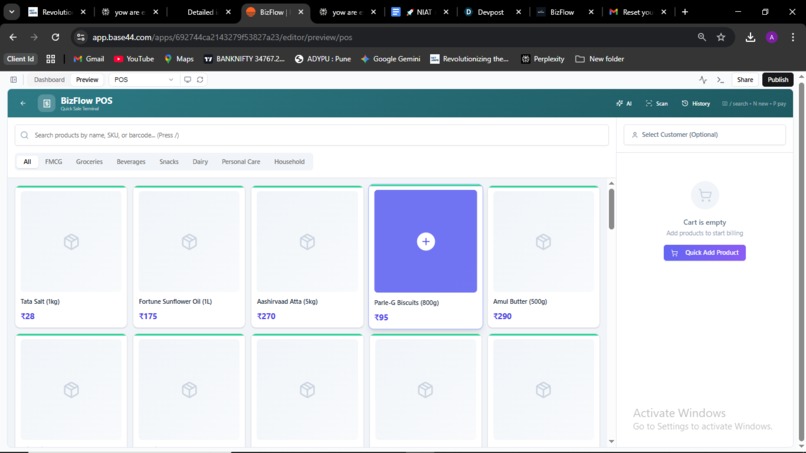Image resolution: width=806 pixels, height=453 pixels.
Task: Open the tab search dropdown arrow
Action: [11, 12]
